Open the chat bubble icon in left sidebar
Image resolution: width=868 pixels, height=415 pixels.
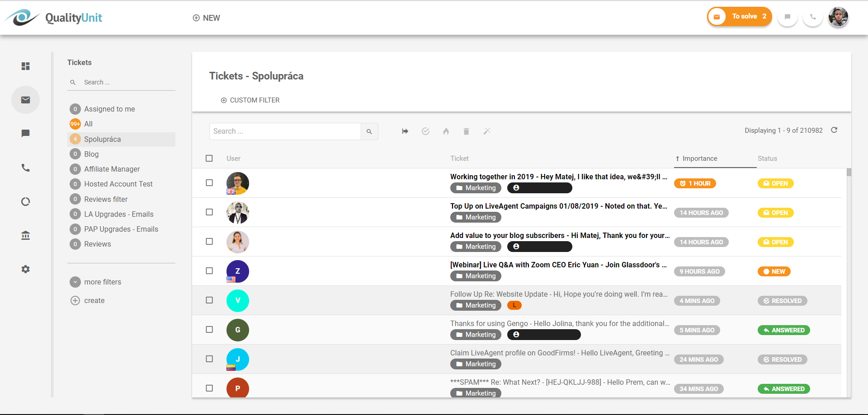[25, 133]
